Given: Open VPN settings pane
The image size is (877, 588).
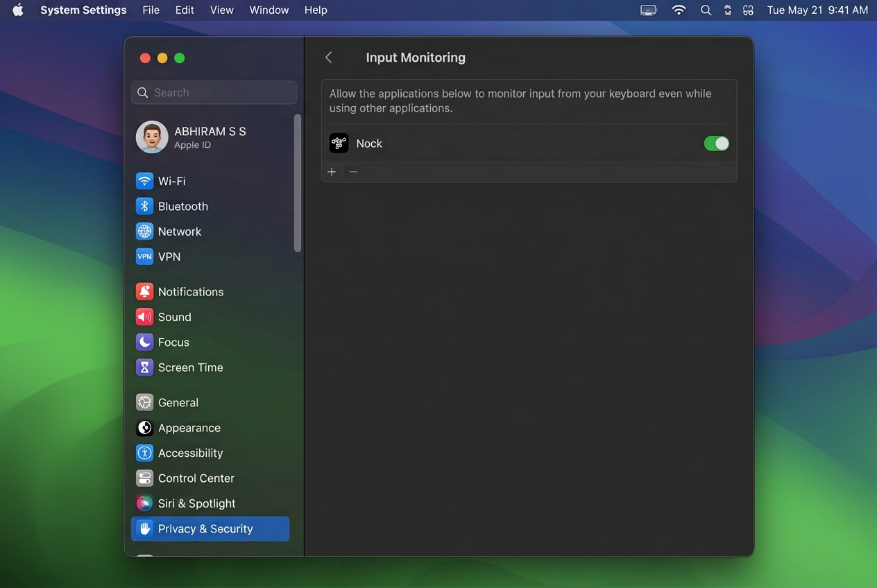Looking at the screenshot, I should pos(210,257).
